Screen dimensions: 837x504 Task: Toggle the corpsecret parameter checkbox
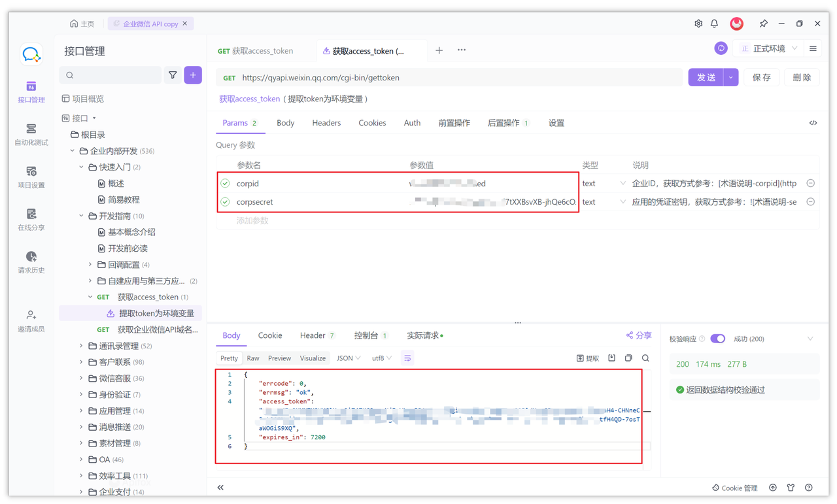[225, 202]
